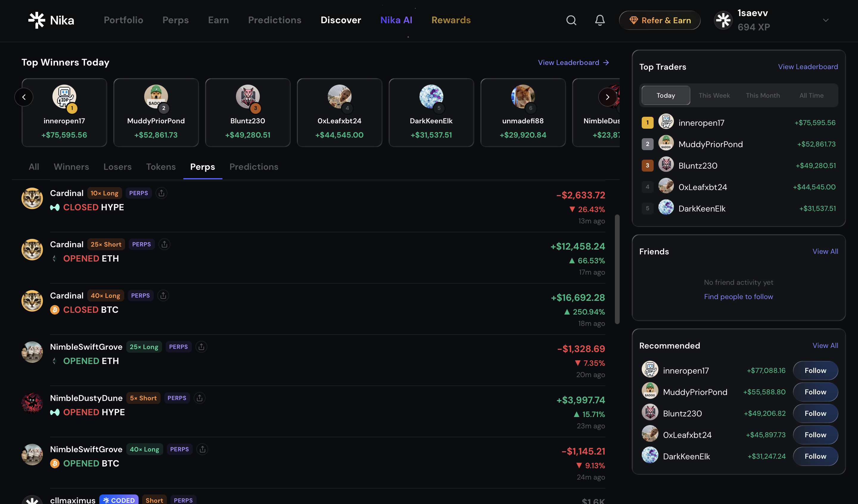Open the notifications bell

click(x=600, y=21)
